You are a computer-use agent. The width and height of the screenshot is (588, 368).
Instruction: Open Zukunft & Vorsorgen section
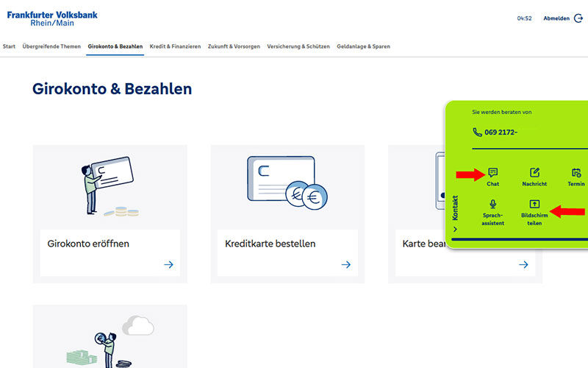234,46
